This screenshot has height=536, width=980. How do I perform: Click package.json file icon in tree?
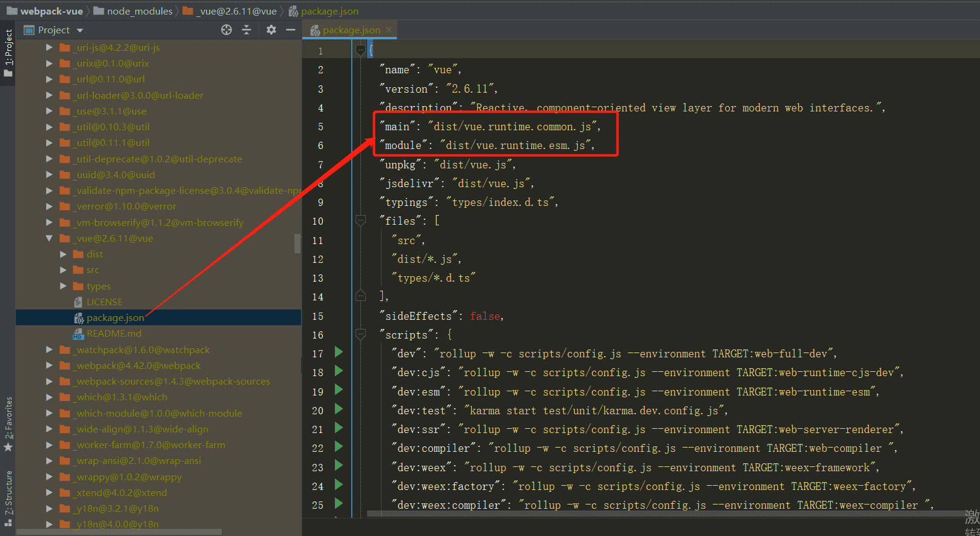pyautogui.click(x=78, y=318)
